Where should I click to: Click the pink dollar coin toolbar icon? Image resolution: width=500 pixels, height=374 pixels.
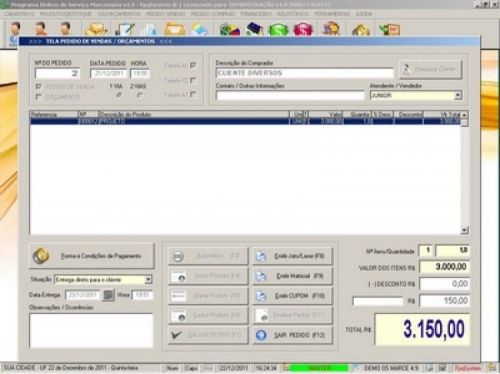303,29
